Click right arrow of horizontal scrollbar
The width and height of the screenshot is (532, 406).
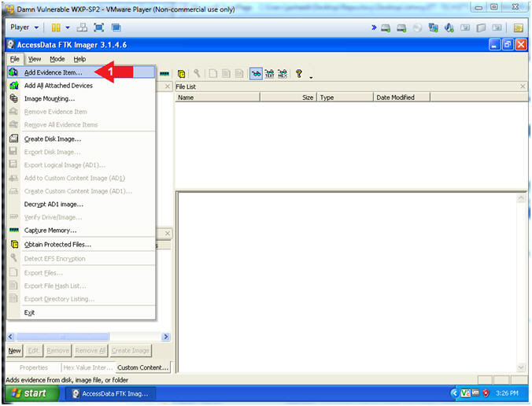point(166,337)
